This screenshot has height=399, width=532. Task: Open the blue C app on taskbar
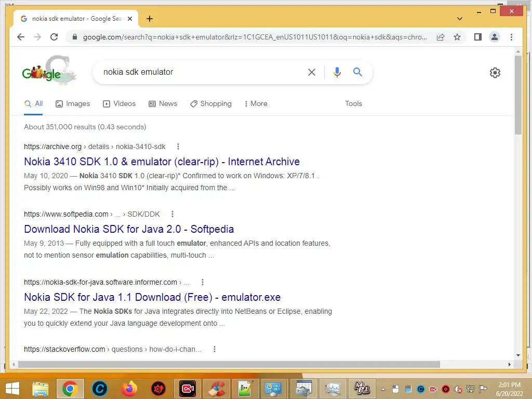pos(99,389)
